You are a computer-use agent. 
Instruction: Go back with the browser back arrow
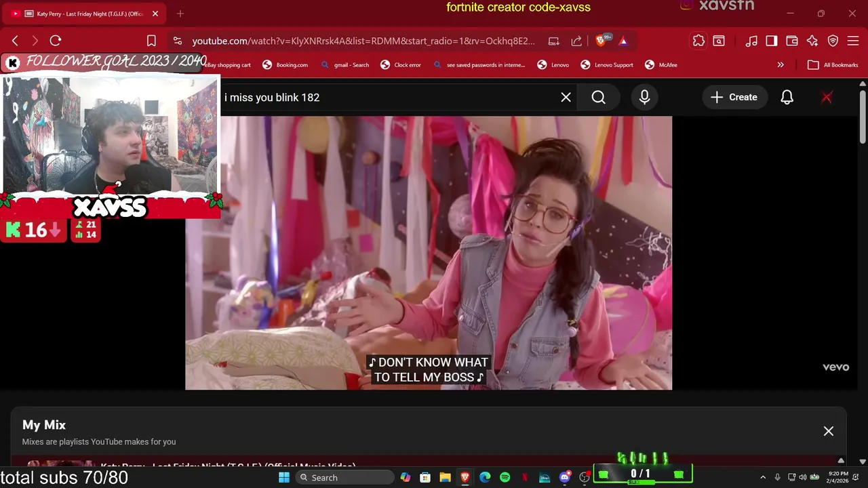click(15, 41)
